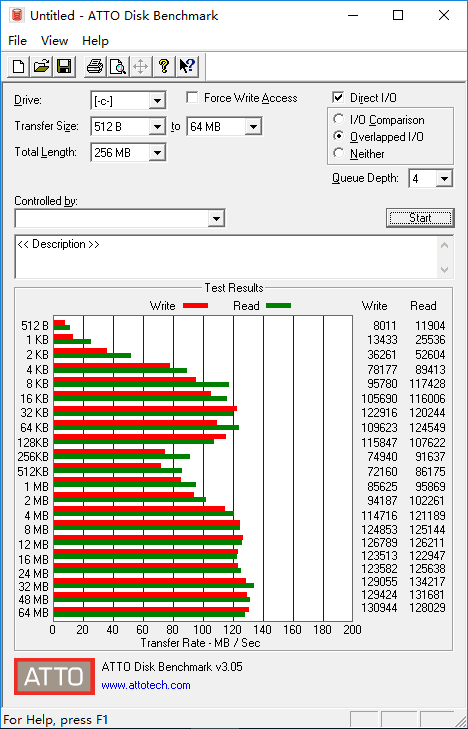The width and height of the screenshot is (468, 729).
Task: Enable Force Write Access checkbox
Action: tap(192, 98)
